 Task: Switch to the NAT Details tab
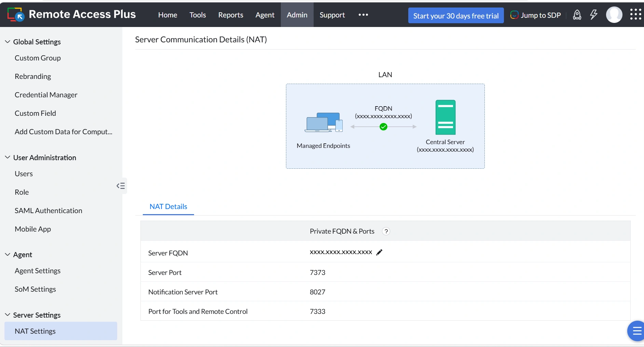pyautogui.click(x=168, y=207)
